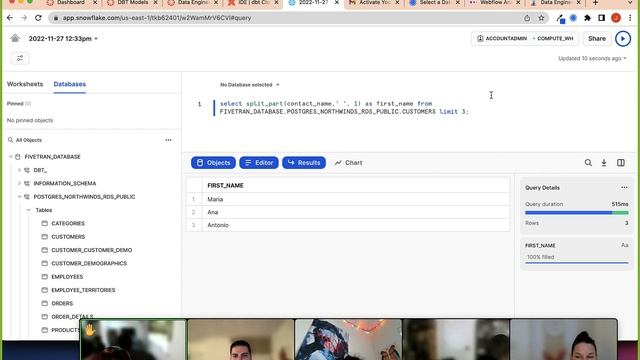Toggle the side panel layout icon
Screen dimensions: 640x360
tap(621, 163)
